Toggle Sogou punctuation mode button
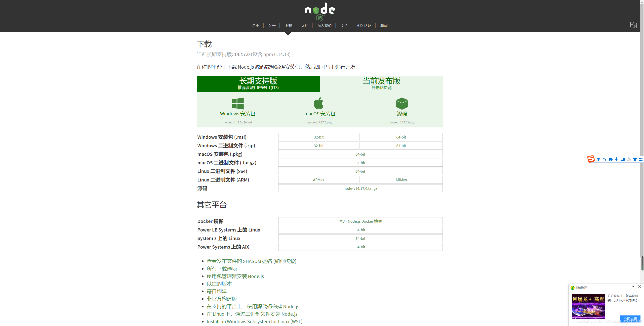 (605, 159)
